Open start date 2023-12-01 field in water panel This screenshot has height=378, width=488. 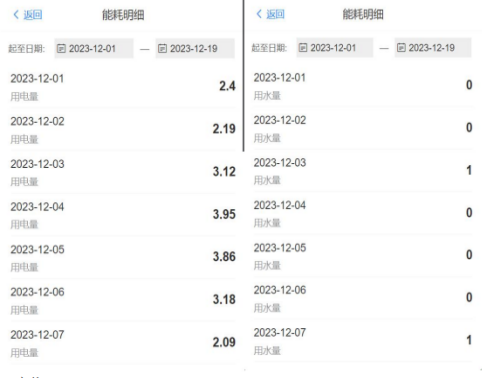point(335,48)
